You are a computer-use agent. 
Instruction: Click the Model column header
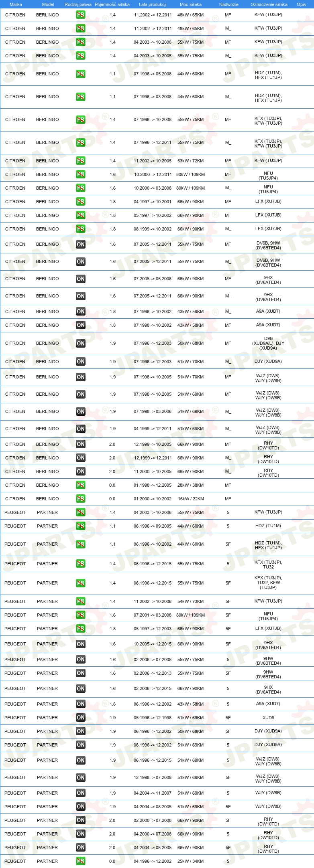48,4
